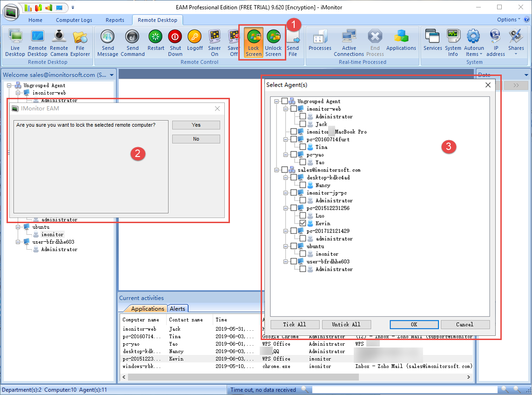The image size is (532, 395).
Task: Turn Saver On icon
Action: [215, 43]
